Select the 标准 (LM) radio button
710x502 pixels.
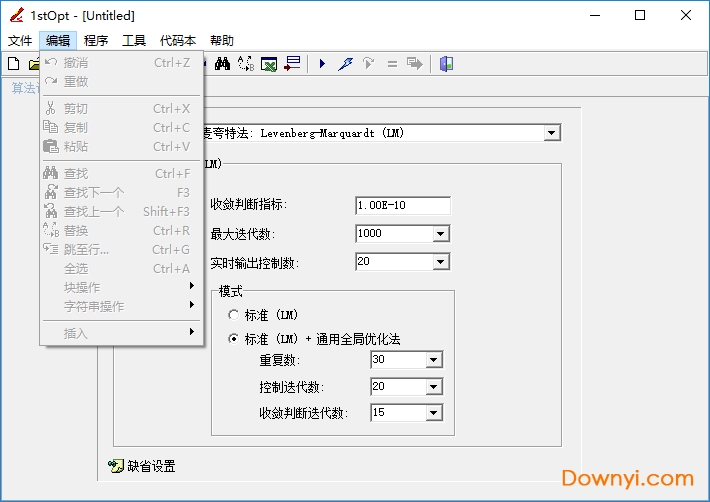click(234, 315)
